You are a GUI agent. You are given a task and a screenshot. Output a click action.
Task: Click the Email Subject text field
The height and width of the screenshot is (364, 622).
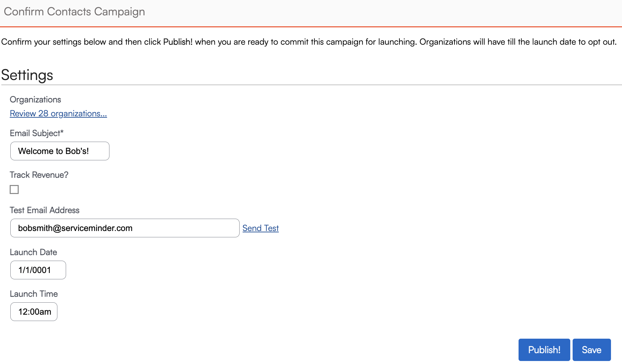pos(60,151)
